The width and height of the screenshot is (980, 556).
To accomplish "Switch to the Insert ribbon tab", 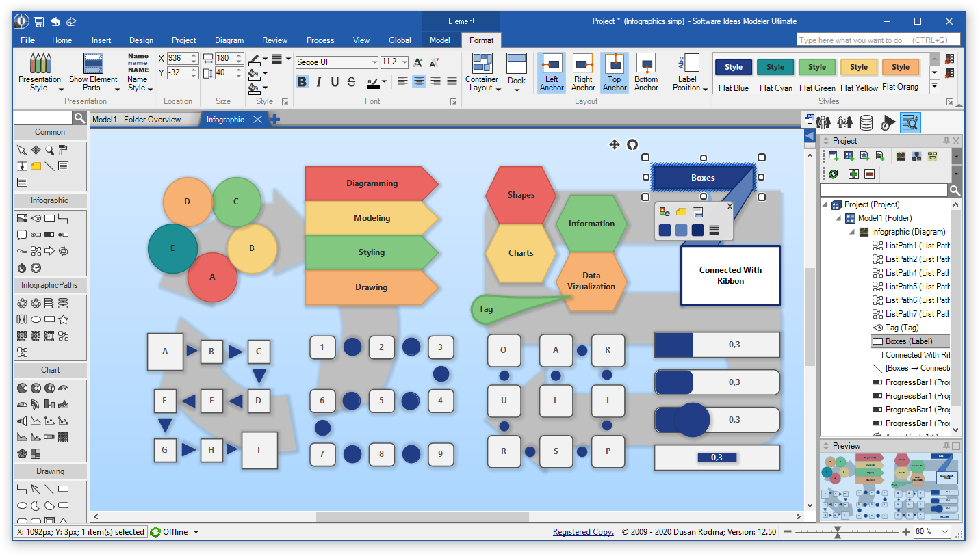I will pyautogui.click(x=101, y=40).
